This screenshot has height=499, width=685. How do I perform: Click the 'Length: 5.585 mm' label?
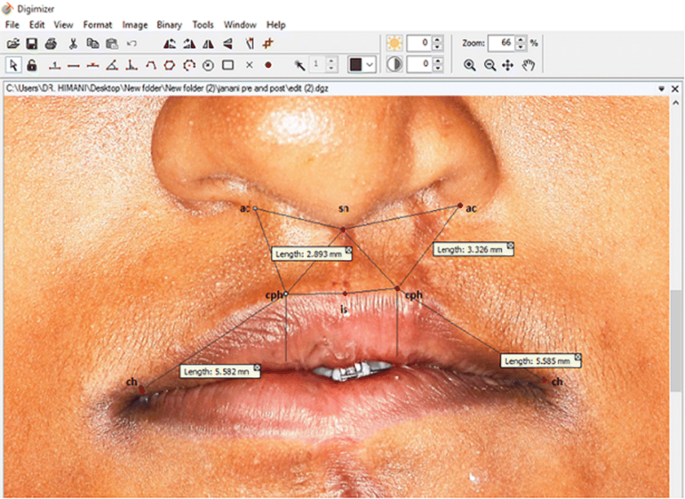point(540,360)
